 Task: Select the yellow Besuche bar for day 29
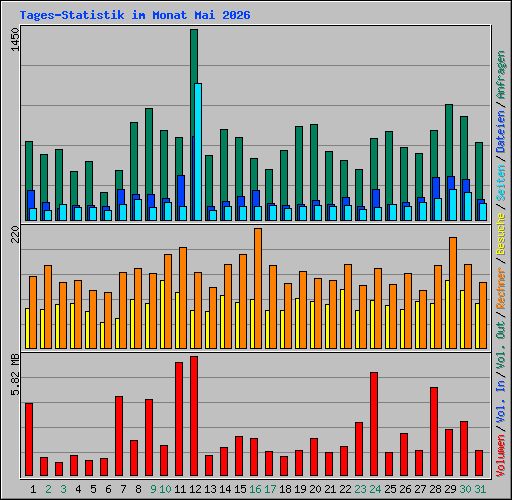pyautogui.click(x=447, y=314)
